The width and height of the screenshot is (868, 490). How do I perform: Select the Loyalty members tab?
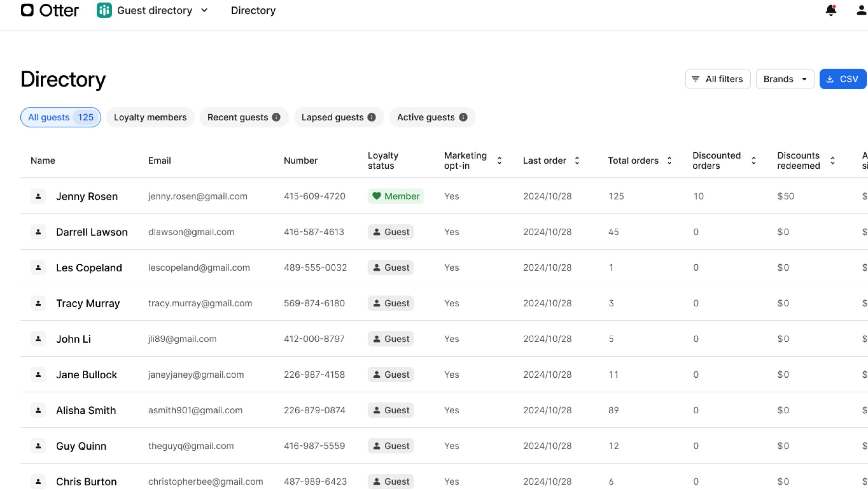(150, 117)
